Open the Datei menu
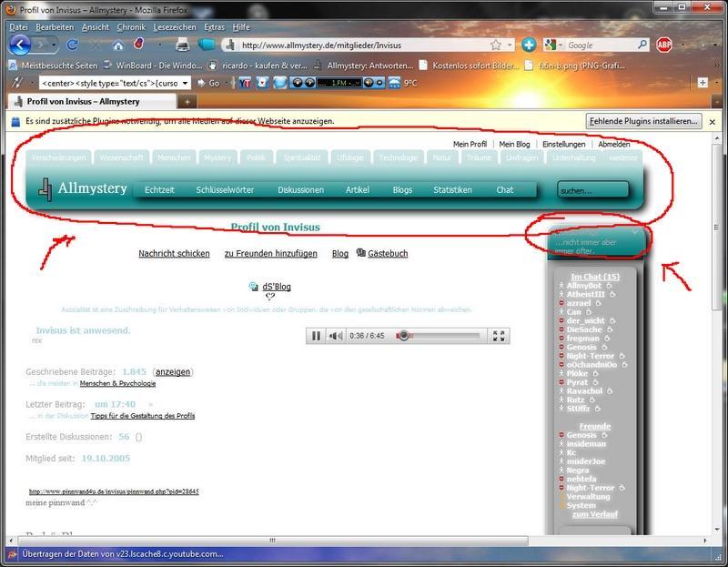Image resolution: width=728 pixels, height=567 pixels. 18,27
